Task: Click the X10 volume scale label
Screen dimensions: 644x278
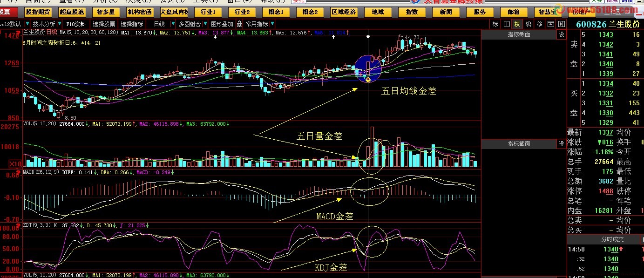Action: (15, 164)
